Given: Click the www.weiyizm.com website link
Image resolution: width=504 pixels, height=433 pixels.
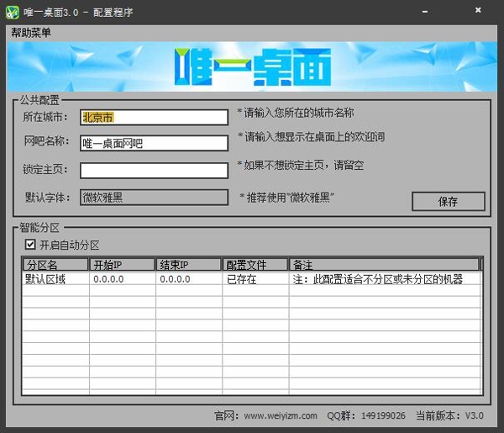Looking at the screenshot, I should 281,415.
